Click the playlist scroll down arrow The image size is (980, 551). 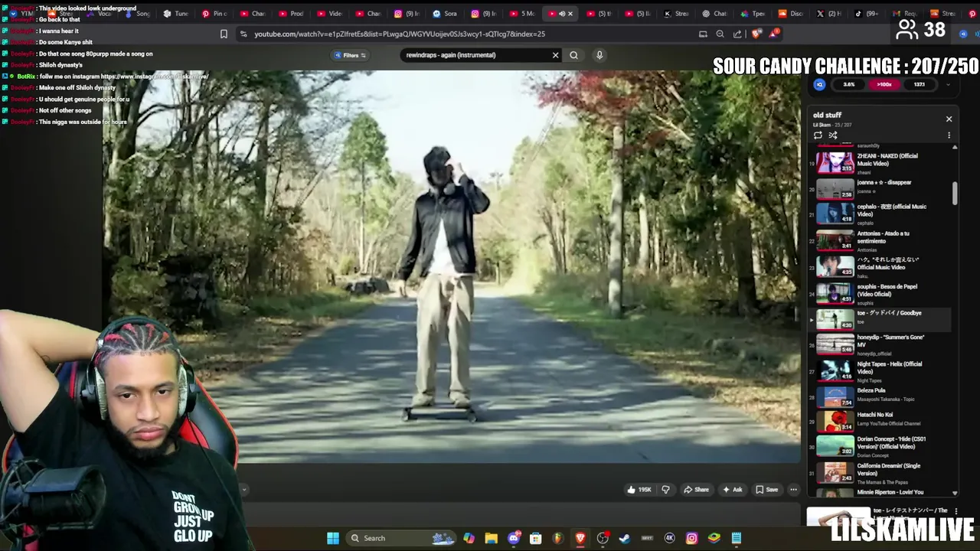tap(955, 494)
